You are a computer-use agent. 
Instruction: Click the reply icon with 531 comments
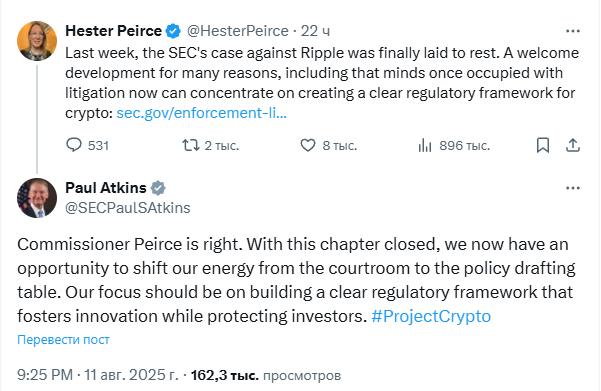coord(74,145)
